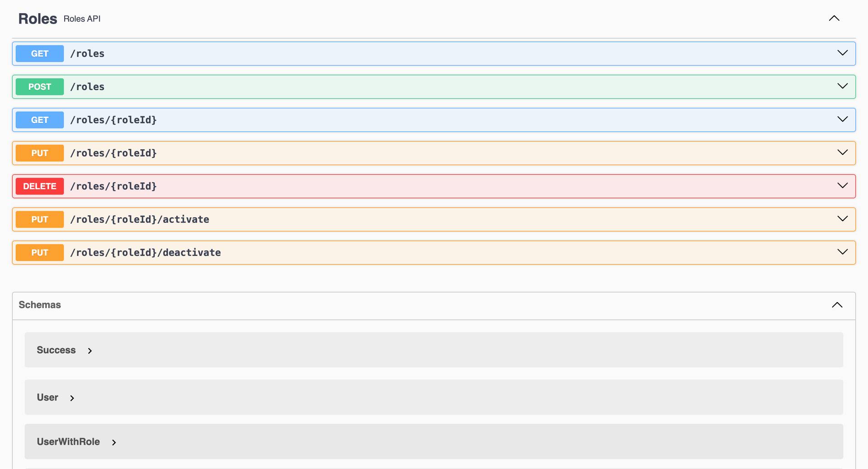Collapse the Roles section chevron
This screenshot has height=469, width=868.
pos(834,19)
